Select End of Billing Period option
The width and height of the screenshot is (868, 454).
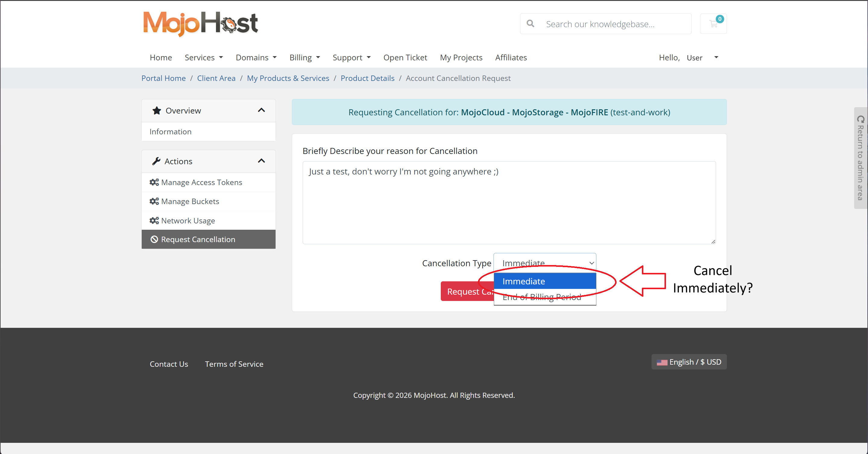[544, 297]
